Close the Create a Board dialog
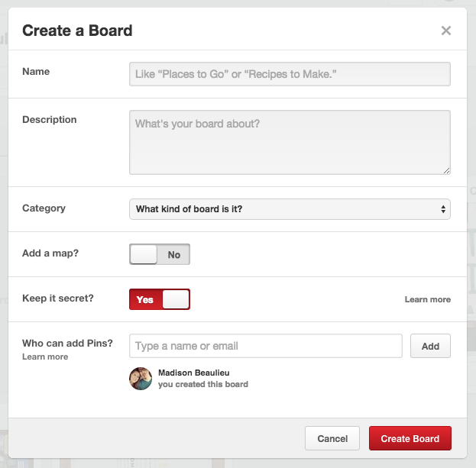Screen dimensions: 476x468 coord(445,31)
